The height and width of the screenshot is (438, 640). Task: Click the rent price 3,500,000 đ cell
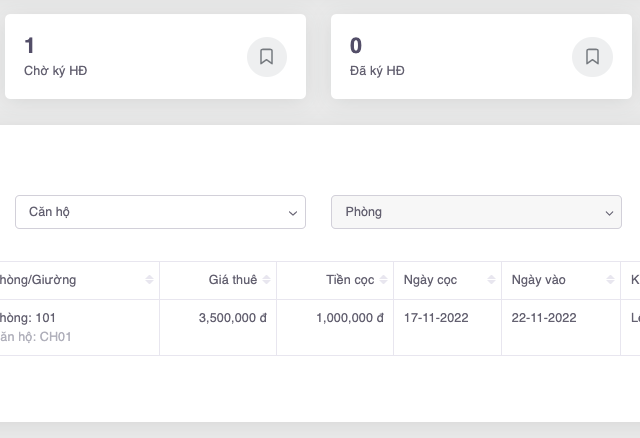[x=233, y=318]
